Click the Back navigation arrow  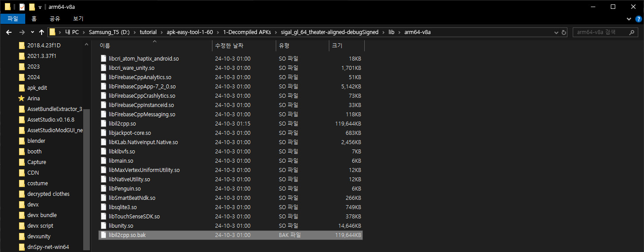click(9, 32)
